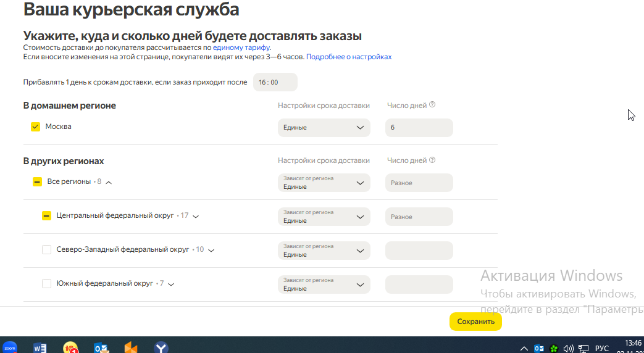Image resolution: width=644 pixels, height=353 pixels.
Task: Open Microsoft Word from the taskbar
Action: pos(40,347)
